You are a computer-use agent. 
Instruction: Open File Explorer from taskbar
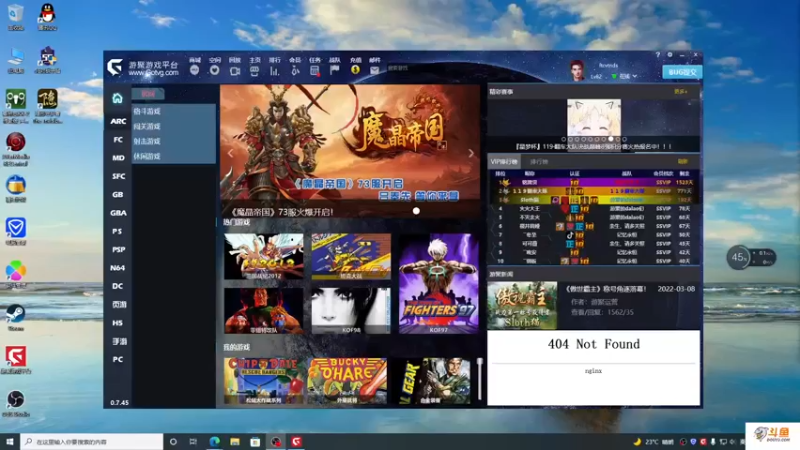(235, 441)
